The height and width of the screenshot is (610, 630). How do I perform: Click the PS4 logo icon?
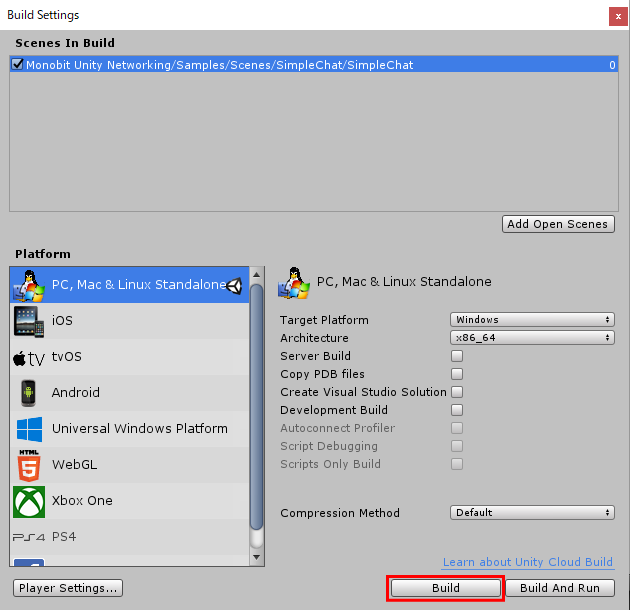[29, 537]
